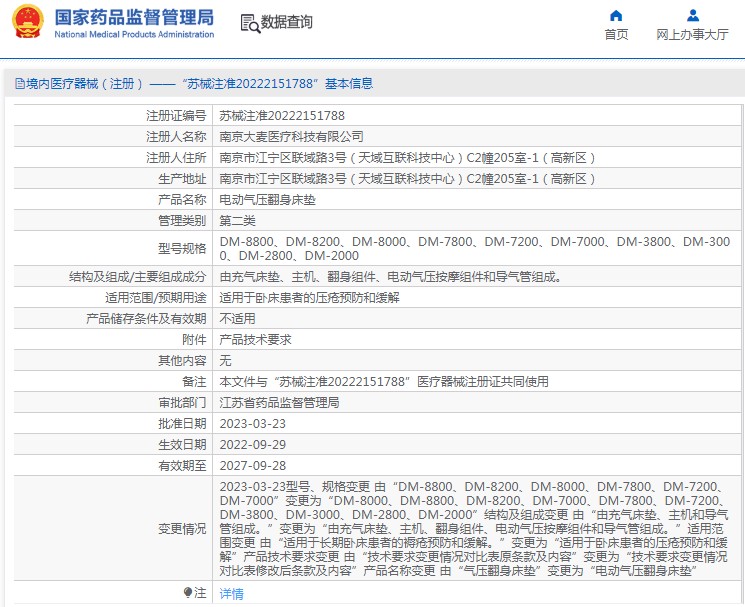The width and height of the screenshot is (745, 607).
Task: Open 网上办事大厅 text link
Action: click(x=692, y=35)
